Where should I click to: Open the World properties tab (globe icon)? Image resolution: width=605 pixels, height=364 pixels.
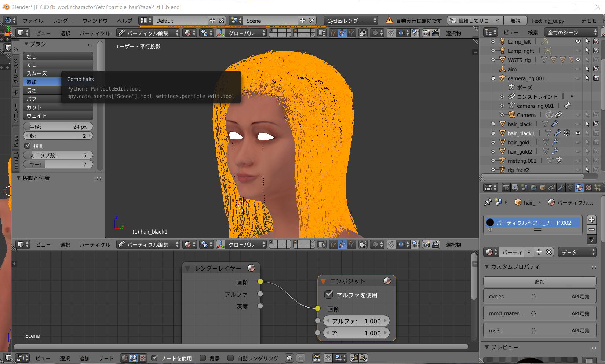click(533, 188)
